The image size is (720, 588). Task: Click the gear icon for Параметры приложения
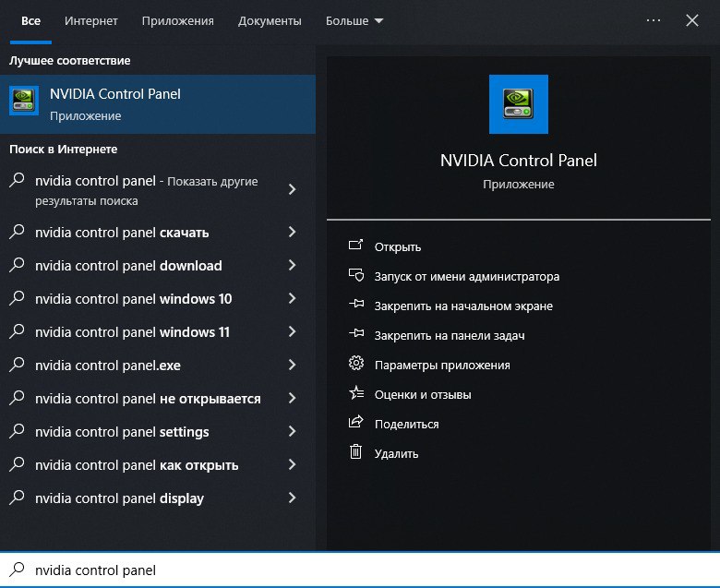(x=356, y=363)
